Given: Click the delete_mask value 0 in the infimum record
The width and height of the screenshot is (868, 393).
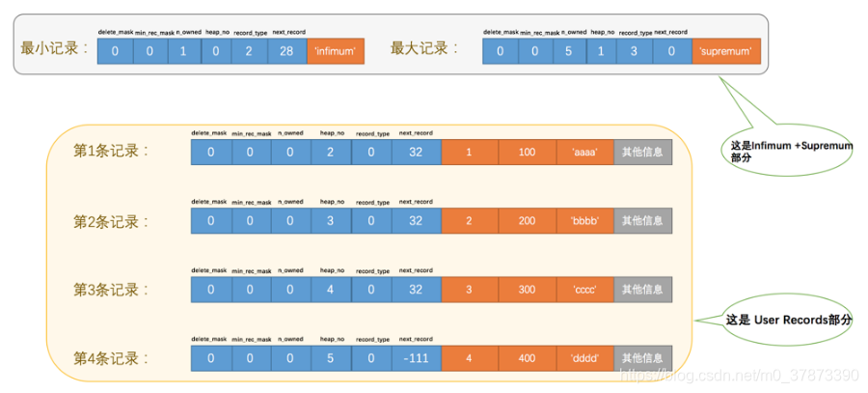Looking at the screenshot, I should click(115, 51).
